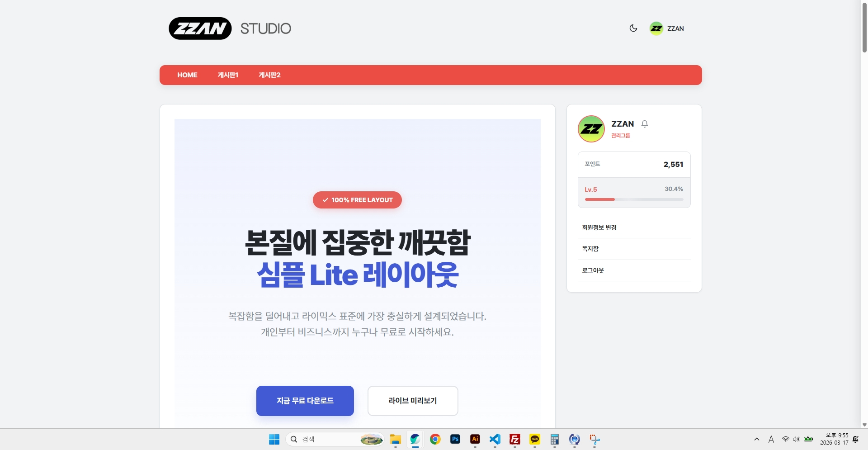Expand the hidden system tray icons
This screenshot has width=868, height=450.
pos(756,439)
